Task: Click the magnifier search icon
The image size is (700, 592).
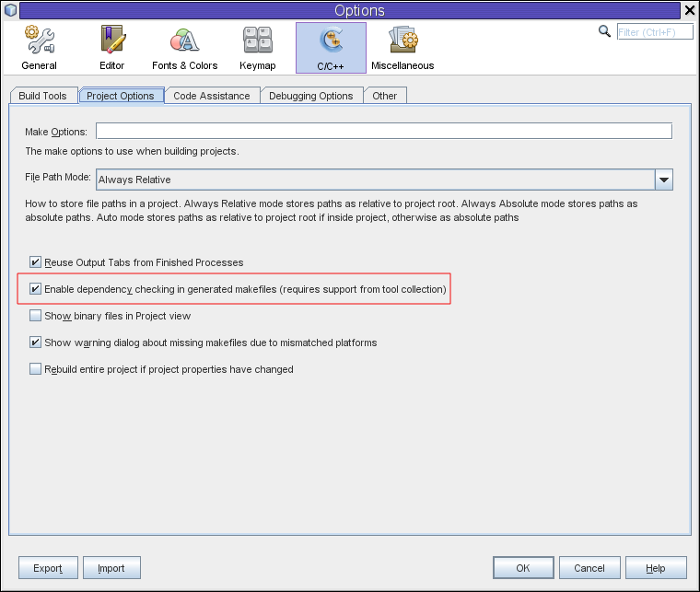Action: click(x=604, y=30)
